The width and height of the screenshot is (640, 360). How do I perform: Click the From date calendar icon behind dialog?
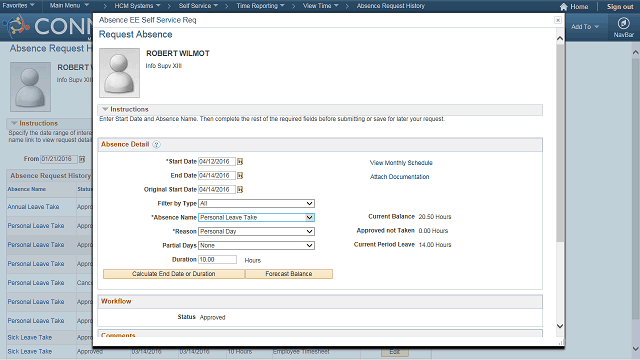point(82,159)
